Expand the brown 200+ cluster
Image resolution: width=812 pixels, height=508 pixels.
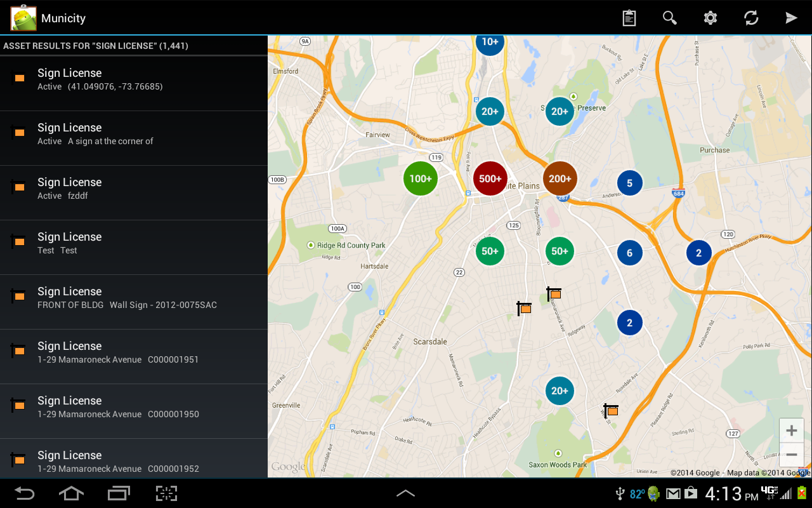[x=560, y=178]
